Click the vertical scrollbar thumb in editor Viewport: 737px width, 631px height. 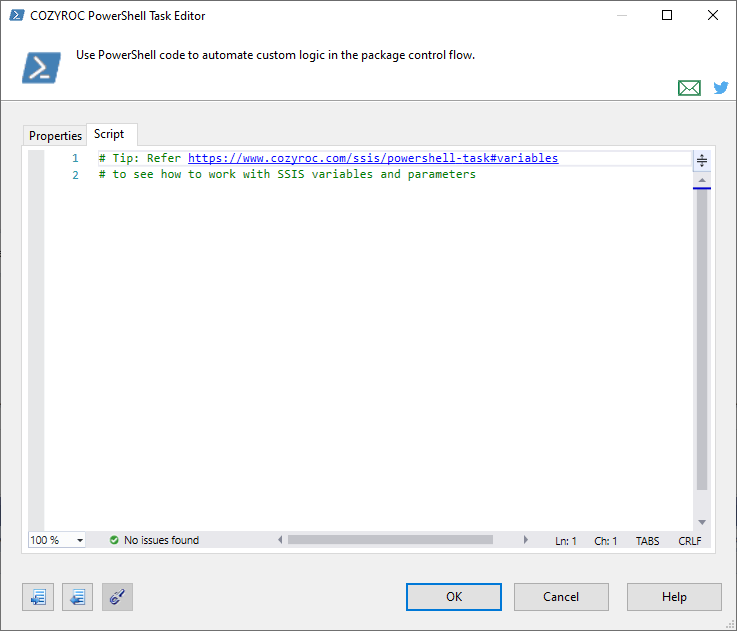click(702, 339)
